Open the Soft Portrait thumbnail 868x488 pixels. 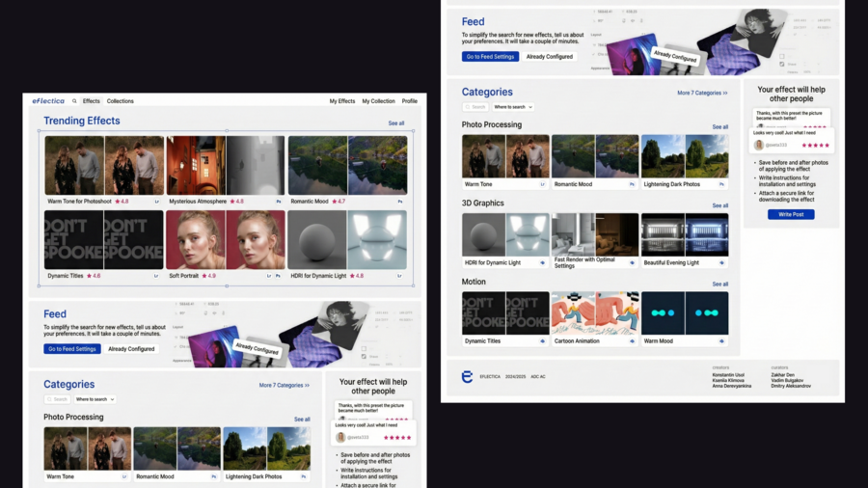coord(226,239)
